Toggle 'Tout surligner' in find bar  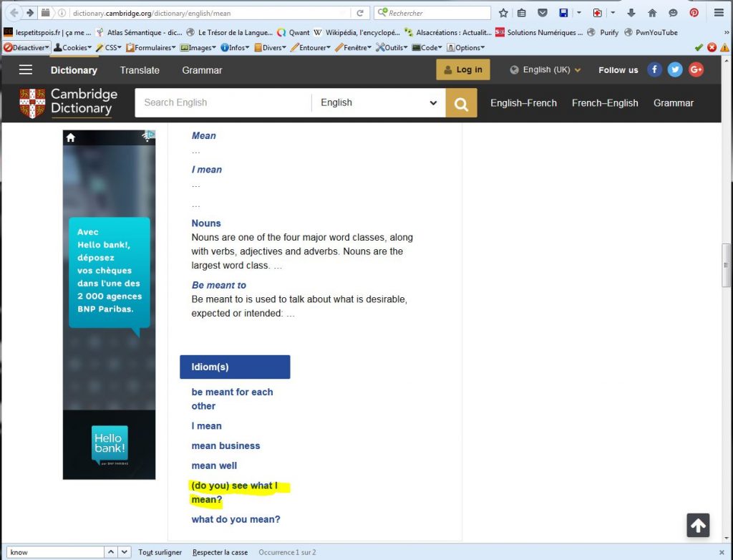click(160, 552)
